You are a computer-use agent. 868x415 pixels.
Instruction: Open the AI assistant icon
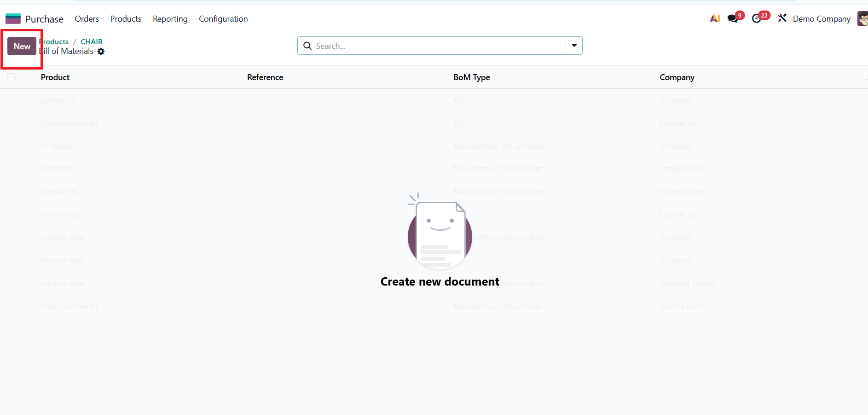[x=715, y=18]
